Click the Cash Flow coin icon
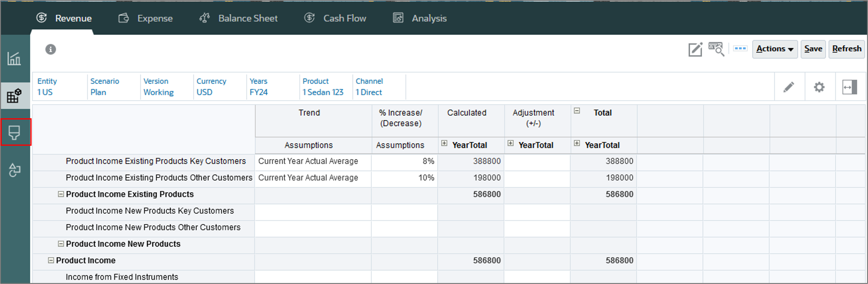 310,18
